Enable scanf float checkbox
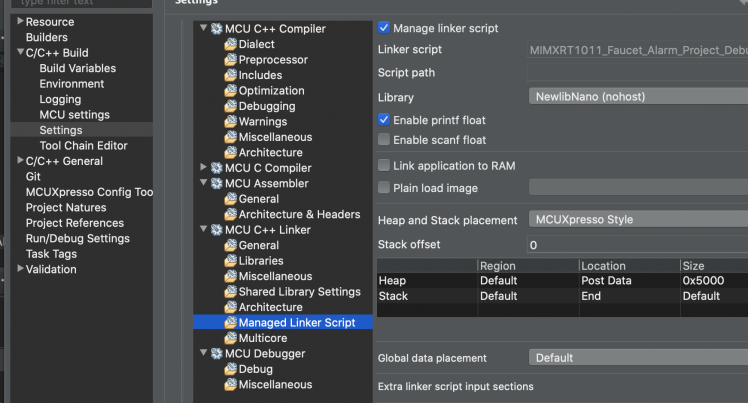This screenshot has width=748, height=403. (x=384, y=140)
